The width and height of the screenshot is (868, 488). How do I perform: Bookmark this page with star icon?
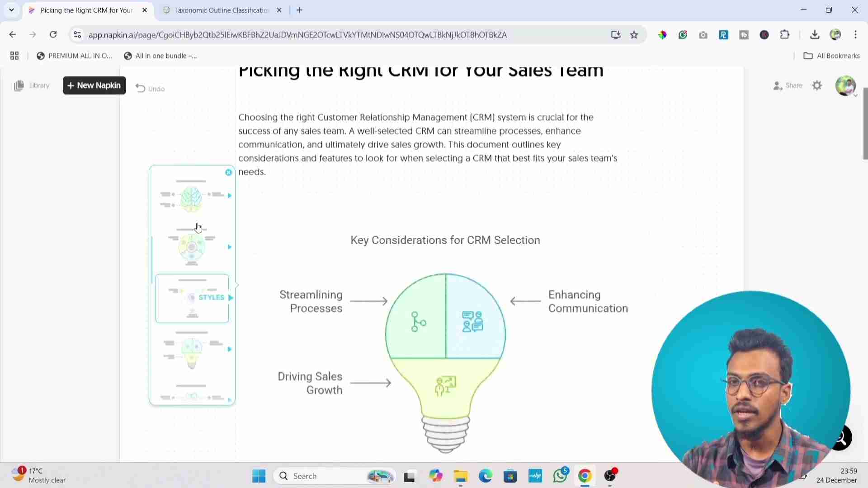tap(634, 35)
